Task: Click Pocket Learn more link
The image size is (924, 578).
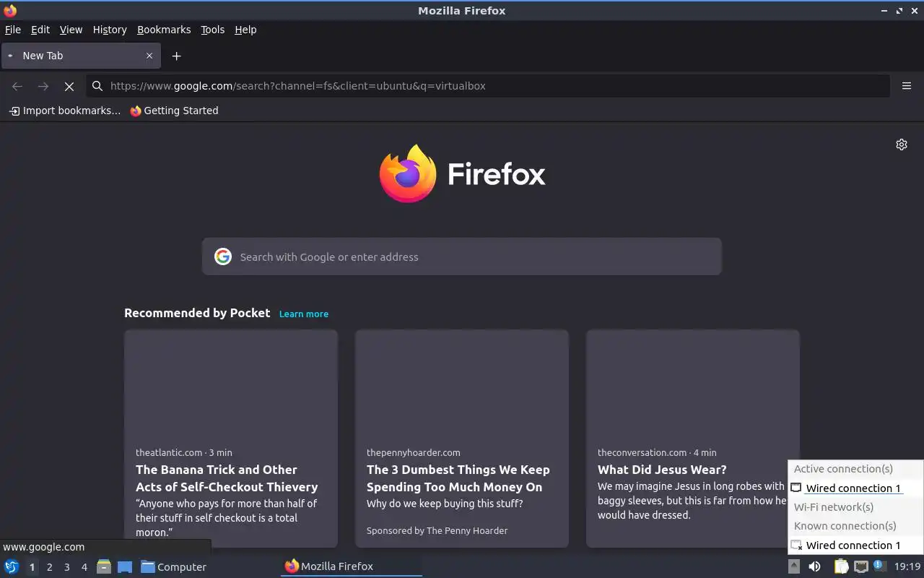Action: tap(304, 314)
